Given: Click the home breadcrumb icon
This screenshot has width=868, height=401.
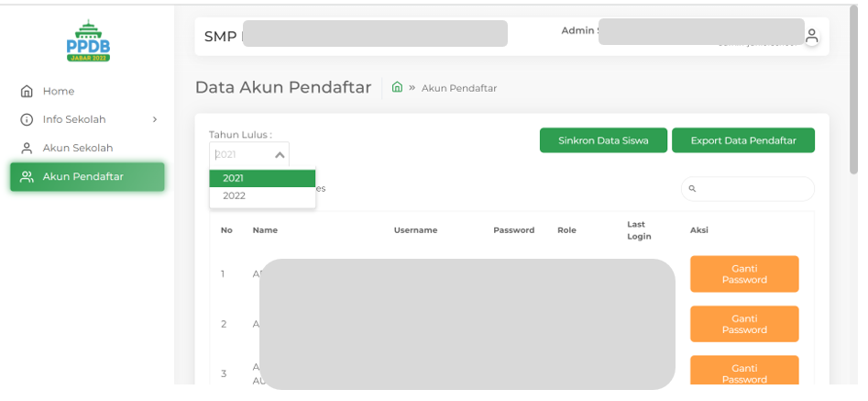Looking at the screenshot, I should [x=397, y=87].
